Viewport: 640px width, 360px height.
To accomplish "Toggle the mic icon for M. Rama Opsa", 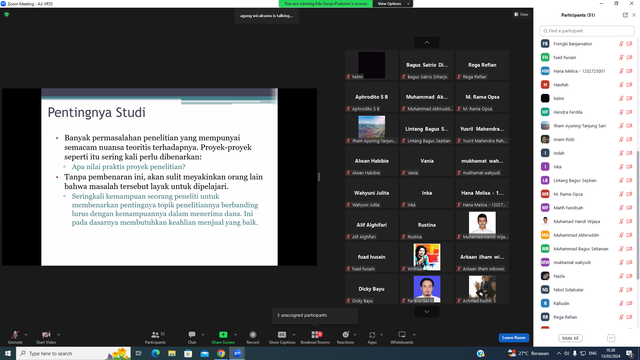I will coord(621,194).
